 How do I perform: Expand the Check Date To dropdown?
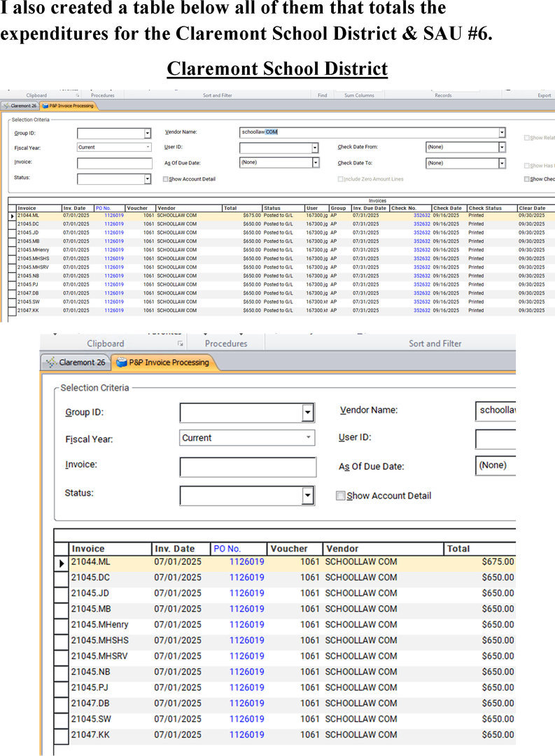click(x=502, y=163)
